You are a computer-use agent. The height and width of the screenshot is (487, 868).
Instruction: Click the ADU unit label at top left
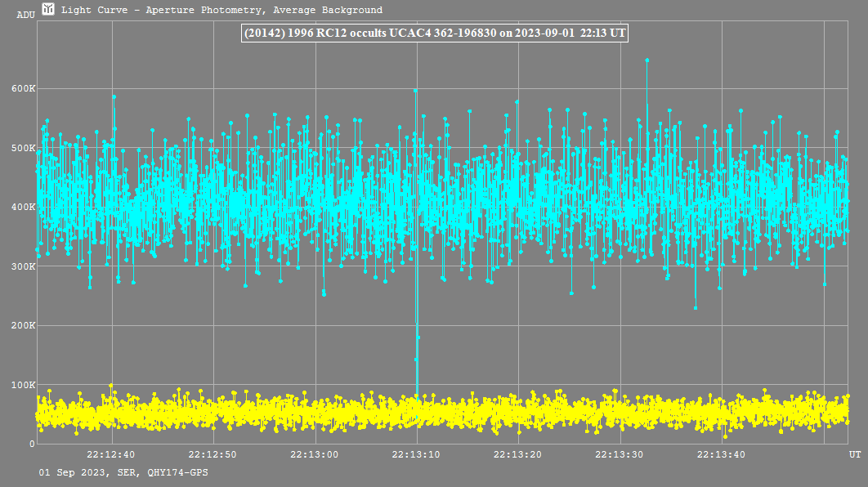pyautogui.click(x=25, y=15)
